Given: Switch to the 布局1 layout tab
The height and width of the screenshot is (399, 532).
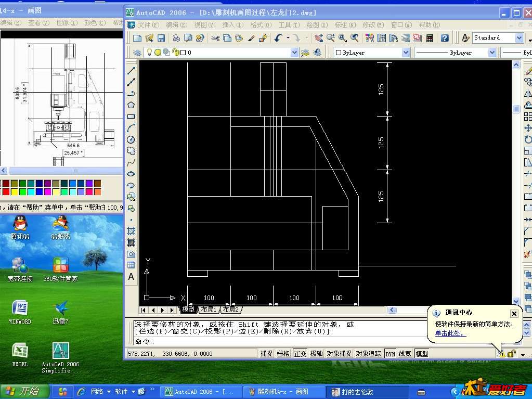Looking at the screenshot, I should point(209,310).
